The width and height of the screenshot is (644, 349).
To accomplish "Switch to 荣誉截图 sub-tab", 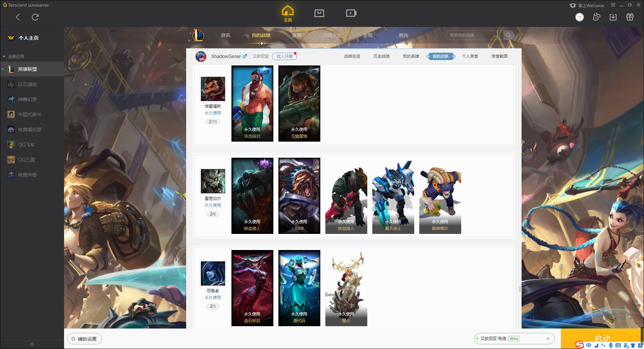I will coord(499,56).
